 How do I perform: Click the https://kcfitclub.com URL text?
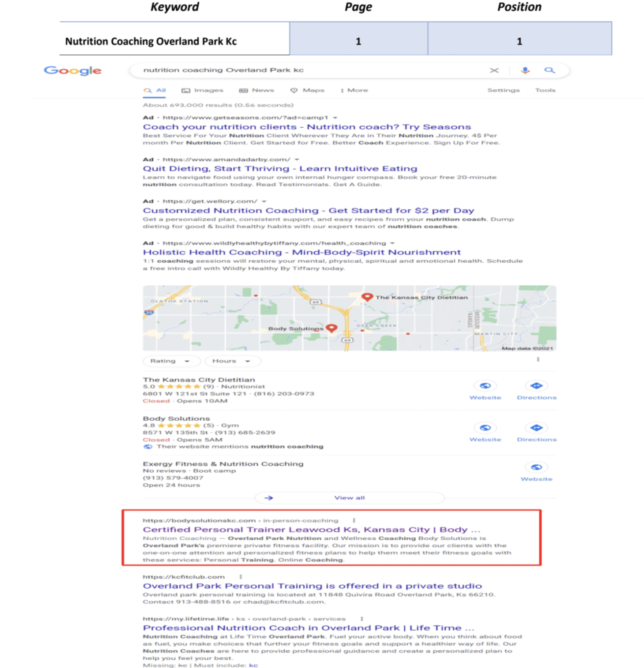click(x=184, y=577)
